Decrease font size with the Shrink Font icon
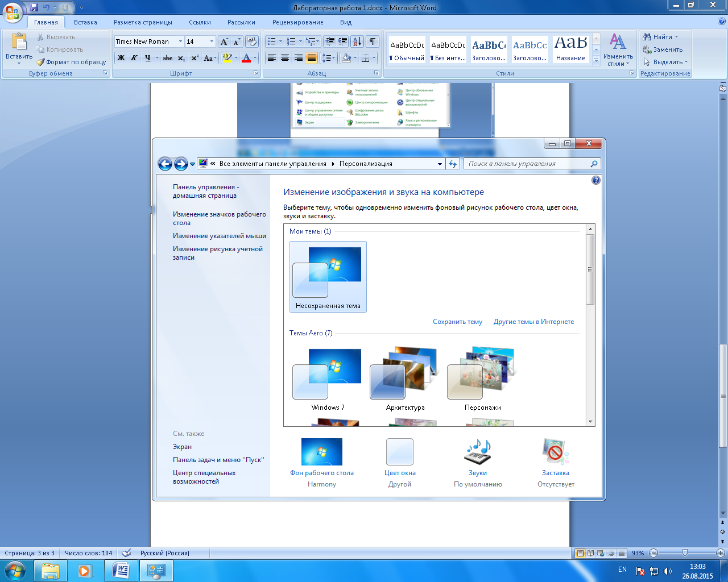This screenshot has width=728, height=582. click(x=237, y=41)
